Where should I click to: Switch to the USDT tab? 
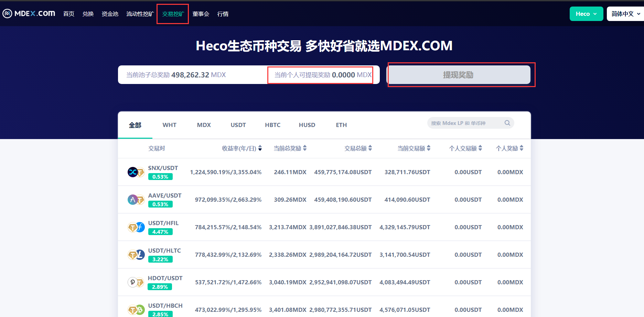[x=238, y=125]
